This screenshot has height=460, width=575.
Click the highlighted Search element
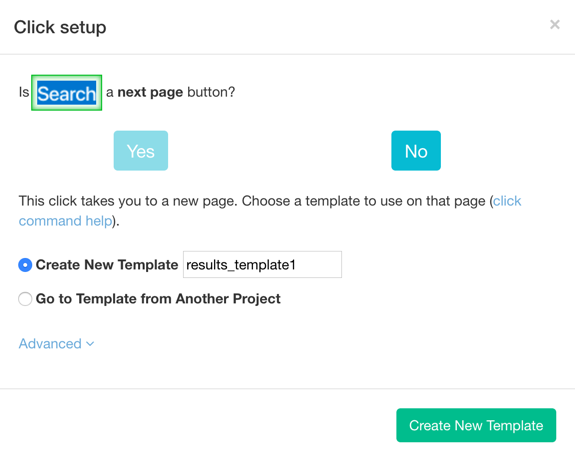(66, 93)
